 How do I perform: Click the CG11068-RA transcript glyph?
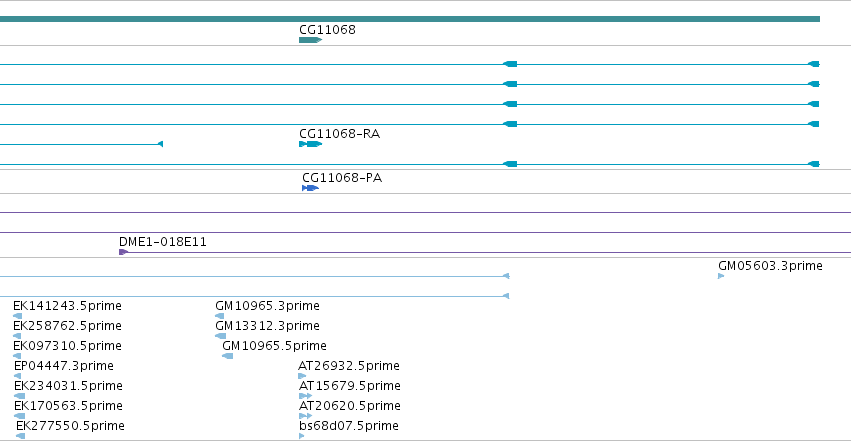point(310,144)
